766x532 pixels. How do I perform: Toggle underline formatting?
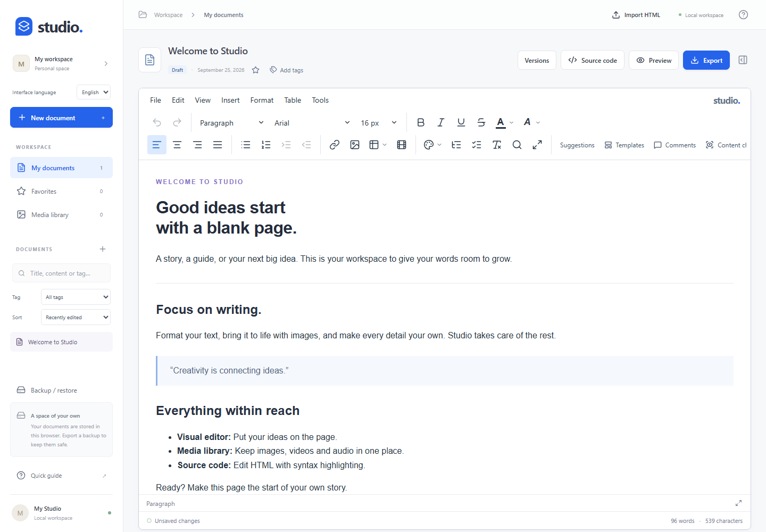coord(461,122)
